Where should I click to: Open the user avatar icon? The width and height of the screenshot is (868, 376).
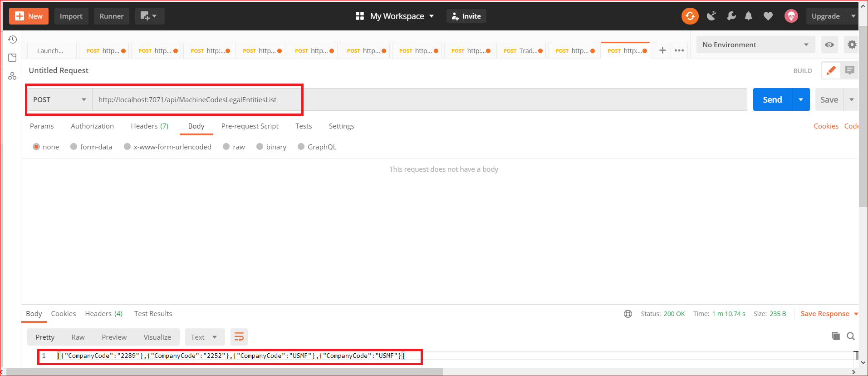[791, 16]
